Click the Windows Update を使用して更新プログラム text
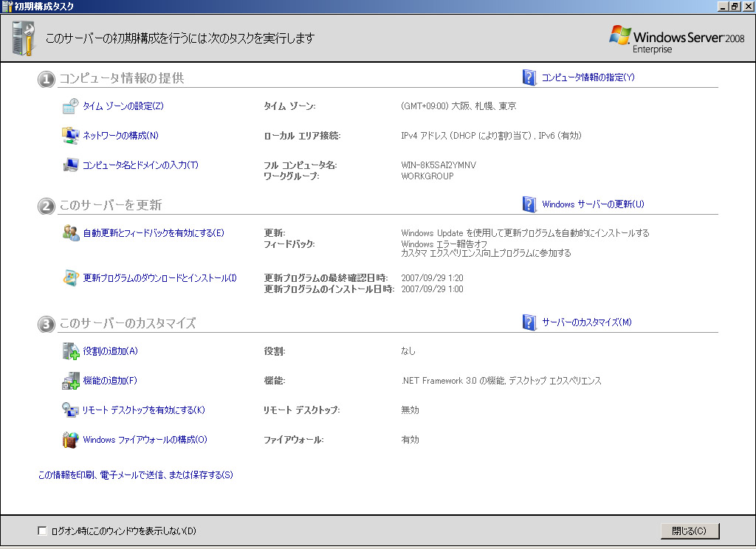The height and width of the screenshot is (549, 756). (525, 232)
